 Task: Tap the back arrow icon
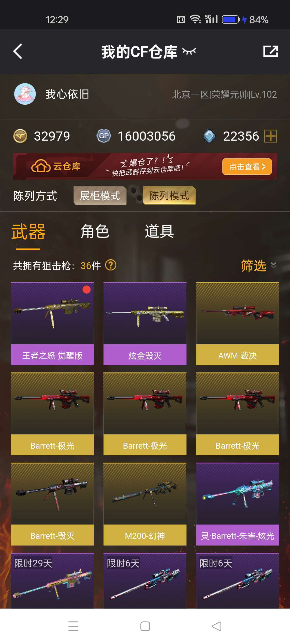click(x=18, y=51)
